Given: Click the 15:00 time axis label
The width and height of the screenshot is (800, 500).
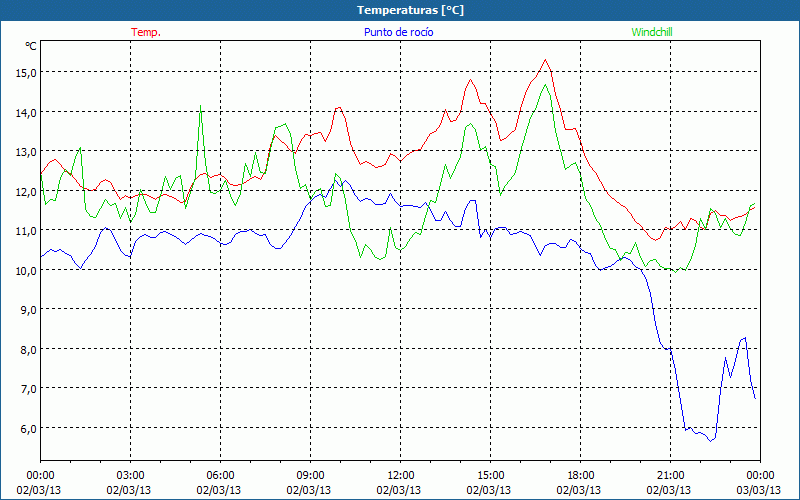Looking at the screenshot, I should (490, 476).
